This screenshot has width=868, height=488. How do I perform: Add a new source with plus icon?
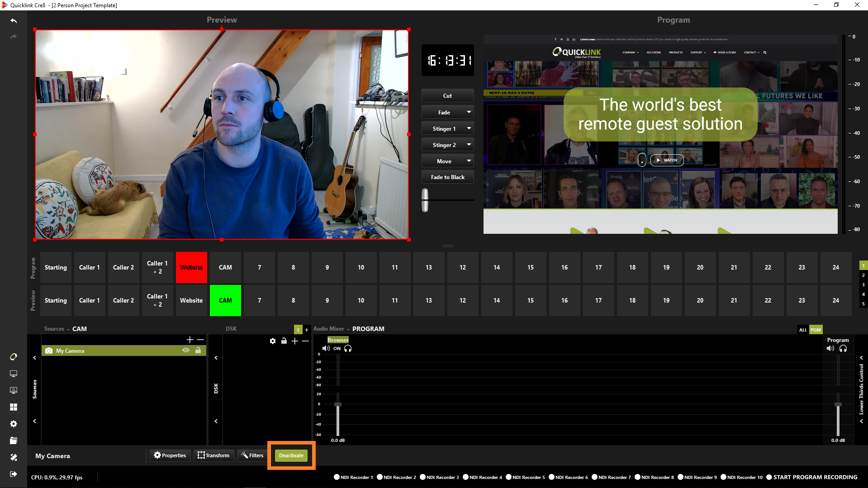(x=190, y=340)
